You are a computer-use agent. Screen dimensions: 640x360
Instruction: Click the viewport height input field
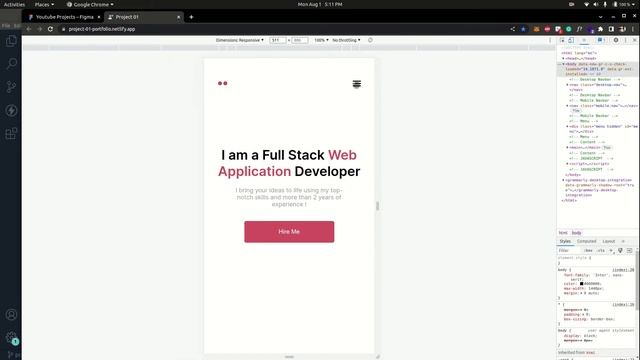coord(300,40)
